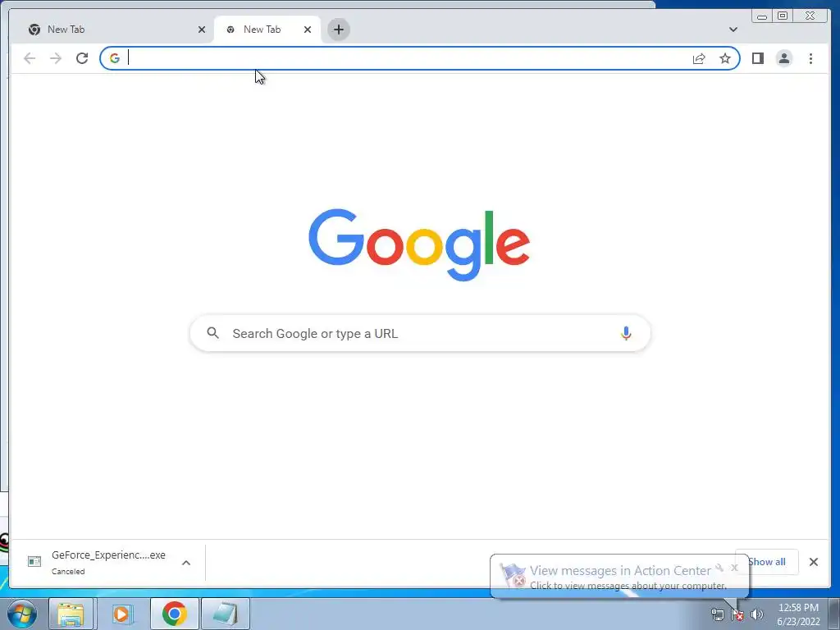Click Show all downloads
Image resolution: width=840 pixels, height=630 pixels.
point(767,561)
